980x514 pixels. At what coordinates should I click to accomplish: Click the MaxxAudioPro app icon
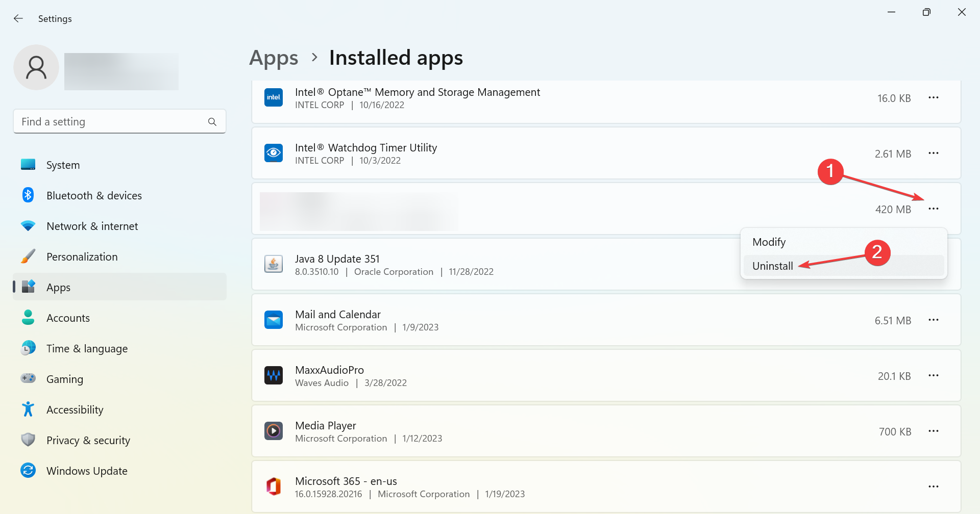click(x=274, y=375)
